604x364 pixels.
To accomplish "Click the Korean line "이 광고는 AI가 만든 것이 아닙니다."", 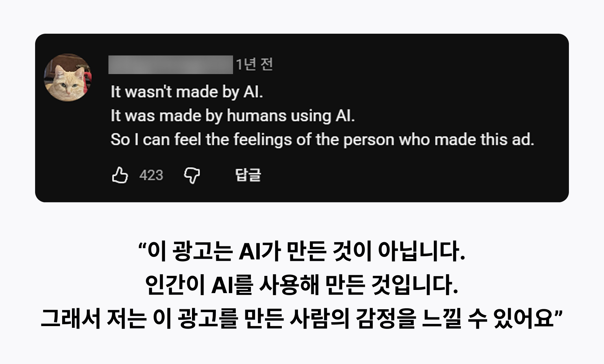I will (302, 251).
